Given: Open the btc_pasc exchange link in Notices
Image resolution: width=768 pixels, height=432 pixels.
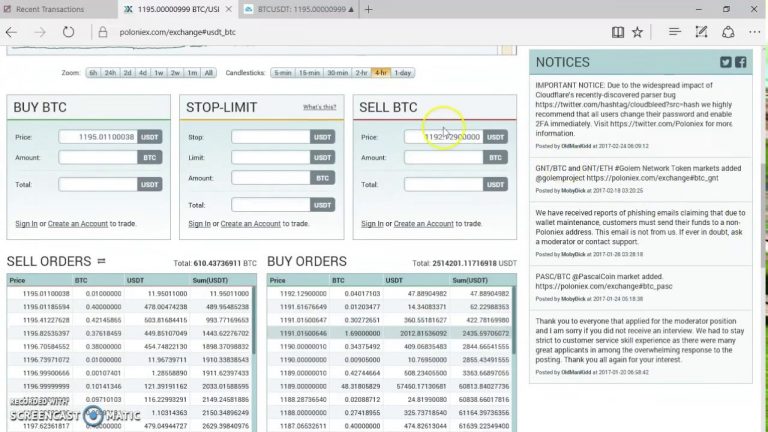Looking at the screenshot, I should tap(604, 287).
